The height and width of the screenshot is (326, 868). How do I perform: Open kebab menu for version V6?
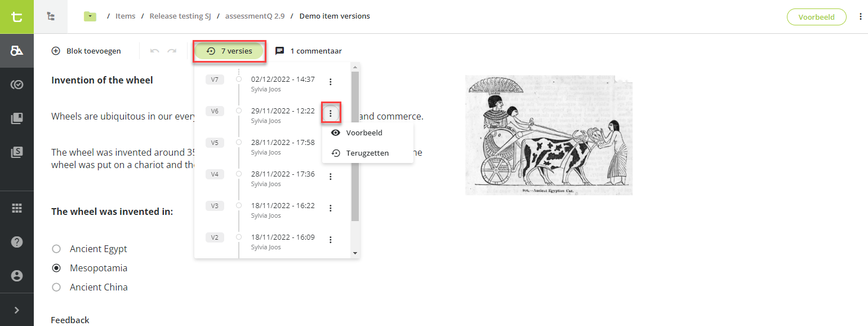pyautogui.click(x=331, y=114)
